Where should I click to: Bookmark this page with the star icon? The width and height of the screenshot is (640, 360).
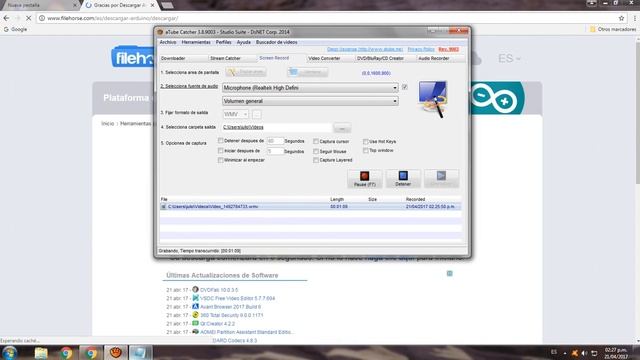pos(621,18)
